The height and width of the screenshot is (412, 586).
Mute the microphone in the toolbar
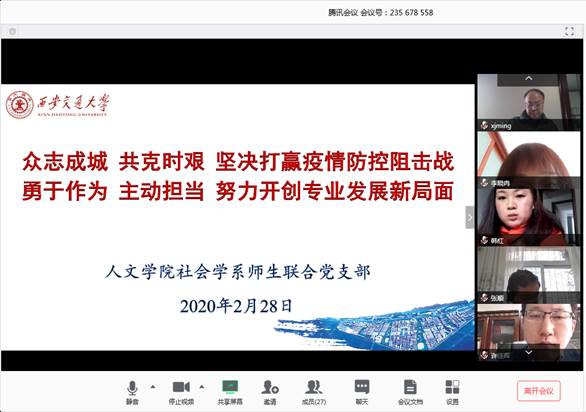132,388
